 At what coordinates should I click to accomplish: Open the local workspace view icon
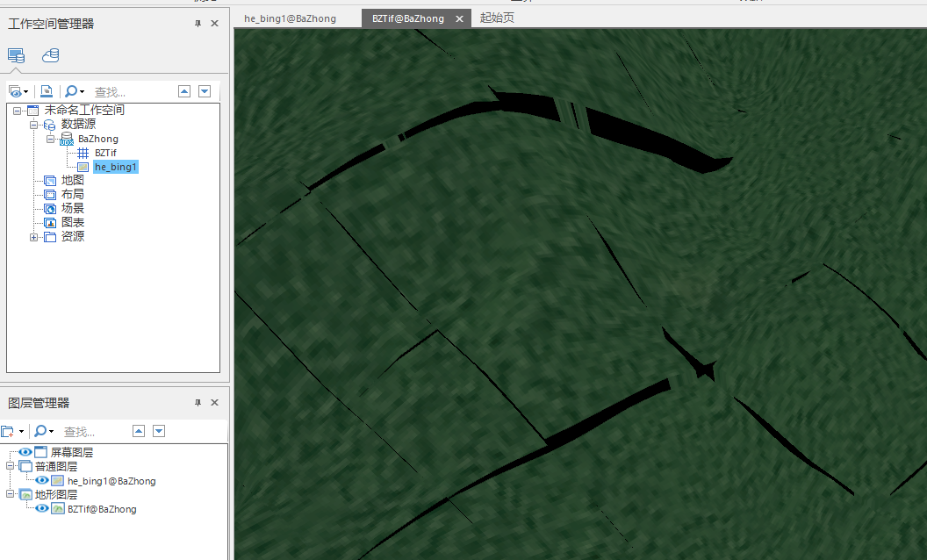(x=16, y=55)
